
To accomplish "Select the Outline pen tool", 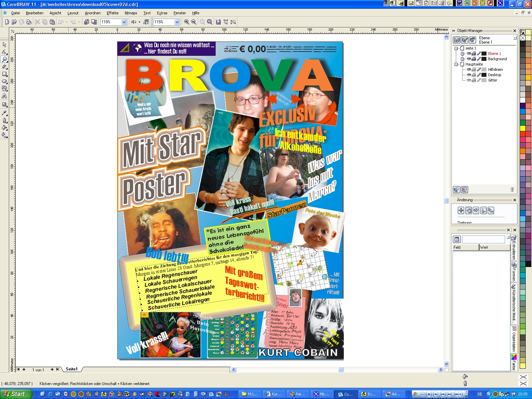I will (x=4, y=120).
